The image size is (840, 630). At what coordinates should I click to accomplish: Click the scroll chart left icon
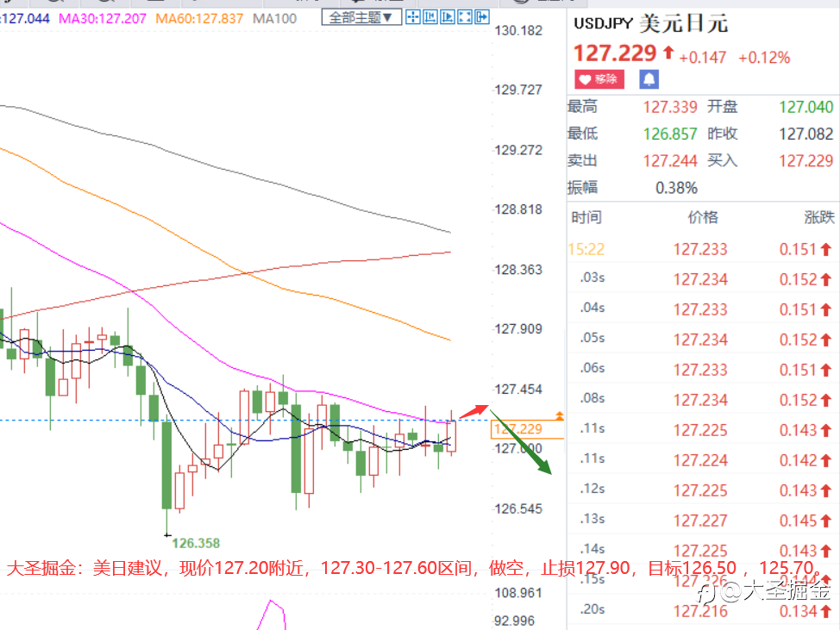(x=429, y=17)
